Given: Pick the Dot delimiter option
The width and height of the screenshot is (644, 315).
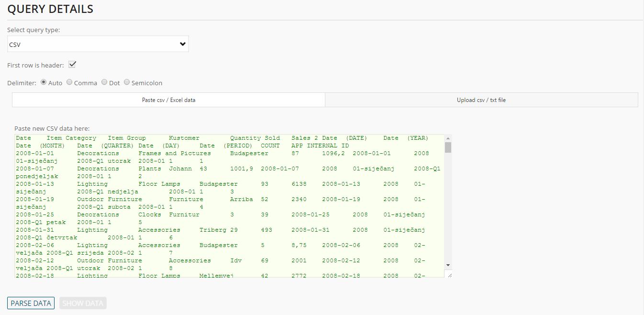Looking at the screenshot, I should coord(104,82).
